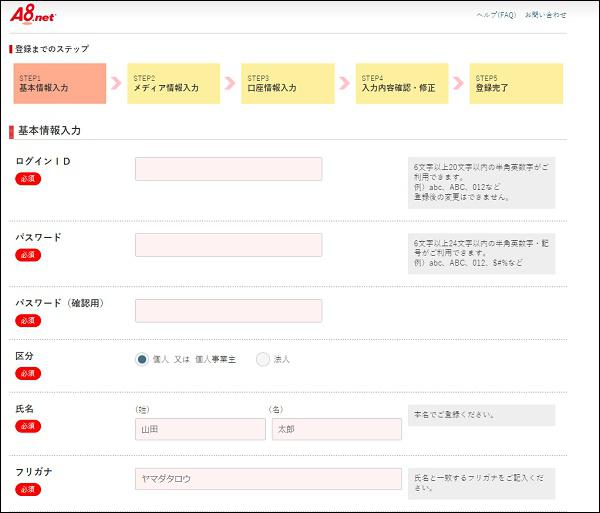The image size is (600, 513).
Task: Focus the 姓 field showing 山田
Action: point(200,429)
